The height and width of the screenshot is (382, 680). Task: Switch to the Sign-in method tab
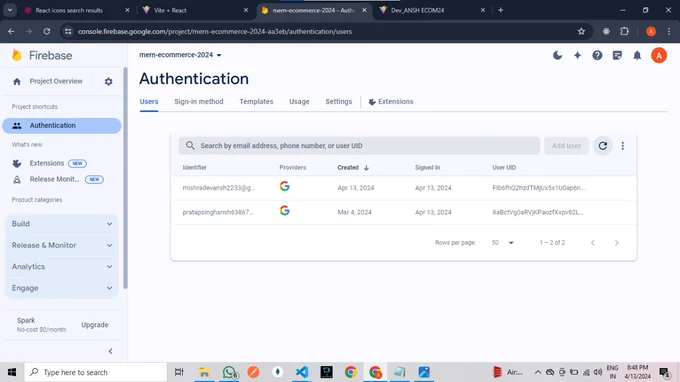(x=199, y=101)
